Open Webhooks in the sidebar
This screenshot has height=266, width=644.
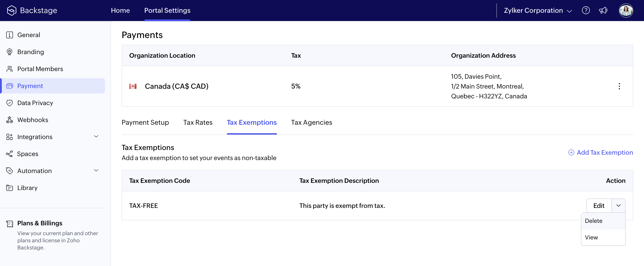(32, 120)
